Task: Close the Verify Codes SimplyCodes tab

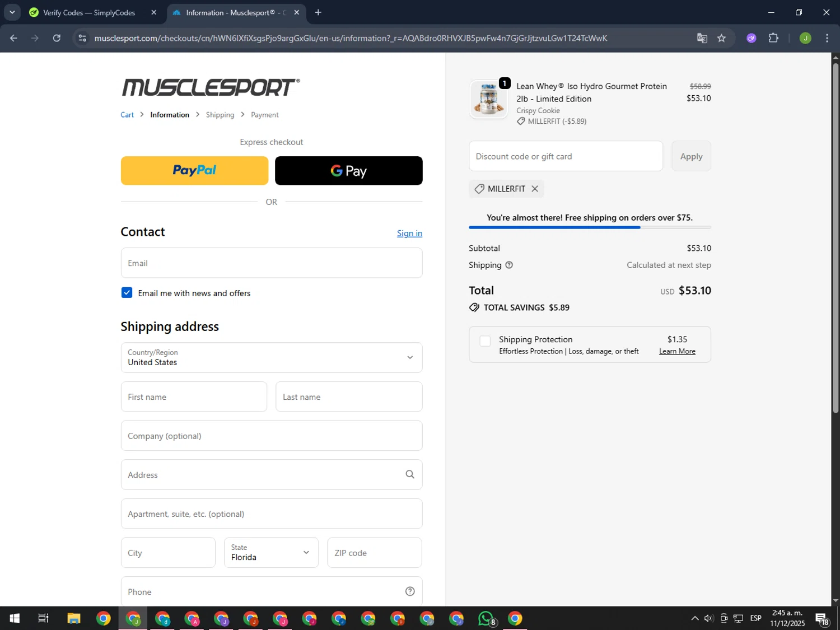Action: pos(154,12)
